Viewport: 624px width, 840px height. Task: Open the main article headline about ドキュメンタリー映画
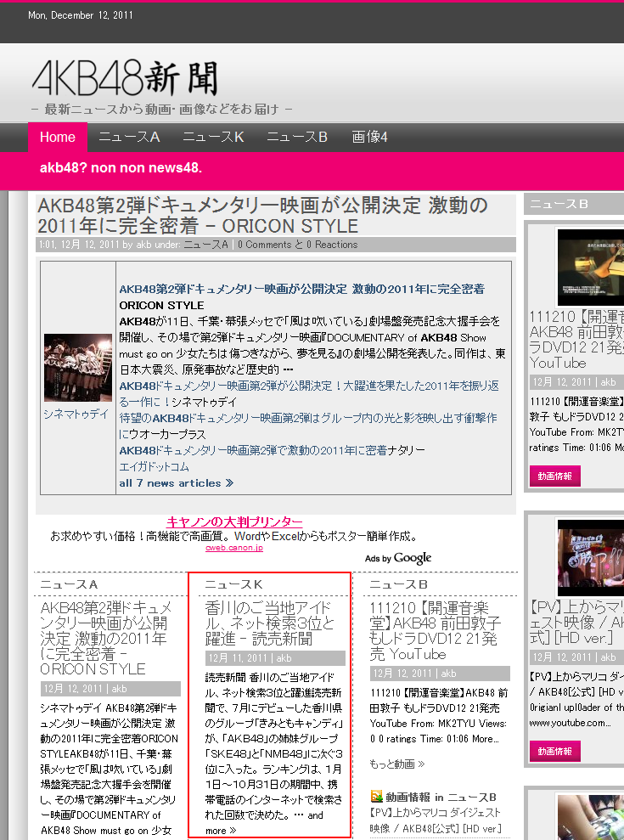click(262, 216)
